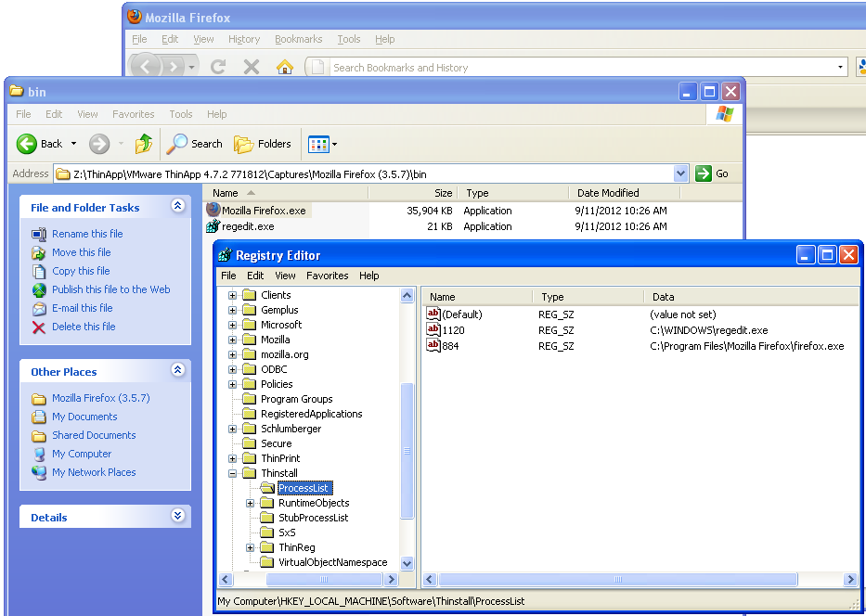This screenshot has width=866, height=616.
Task: Open the Search tool in Explorer toolbar
Action: 195,144
